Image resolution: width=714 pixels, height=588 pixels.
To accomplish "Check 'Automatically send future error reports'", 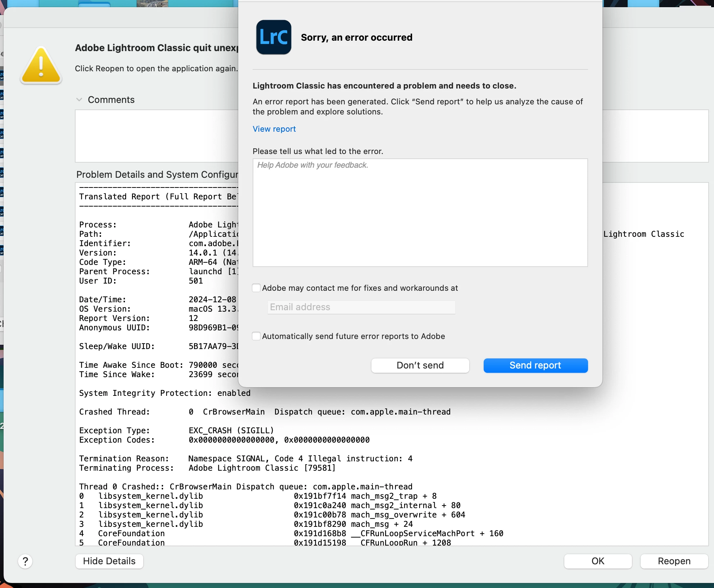I will 256,336.
